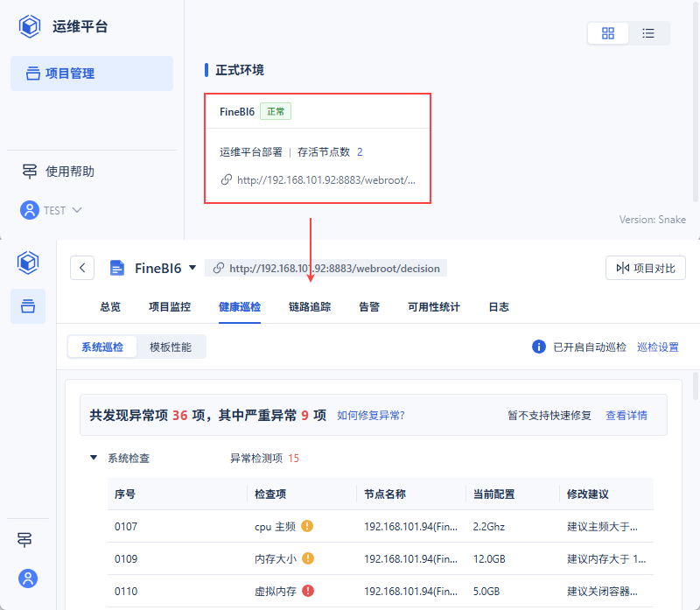Viewport: 700px width, 610px height.
Task: Click the TEST user avatar icon
Action: tap(30, 210)
